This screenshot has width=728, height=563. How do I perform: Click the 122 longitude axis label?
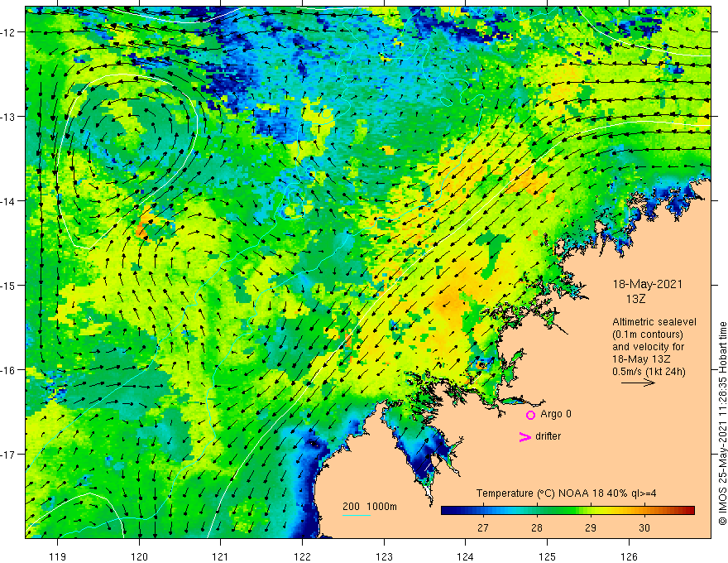tap(302, 556)
